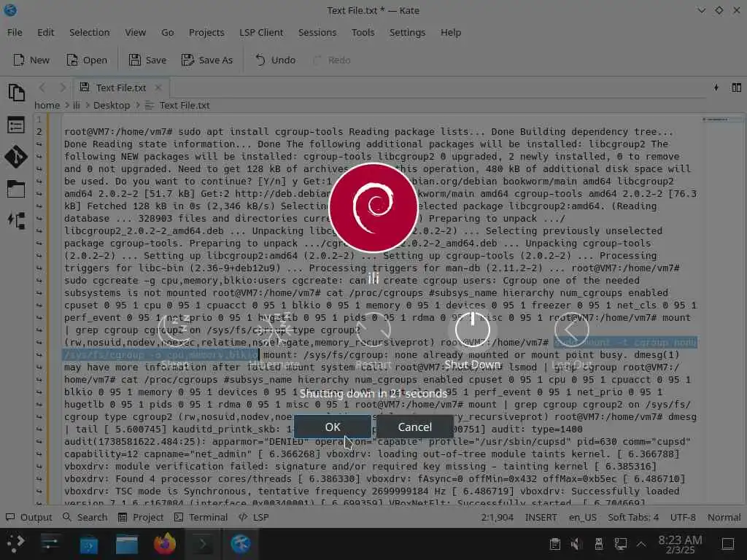The height and width of the screenshot is (560, 747).
Task: Open the en_US language dropdown
Action: point(582,517)
